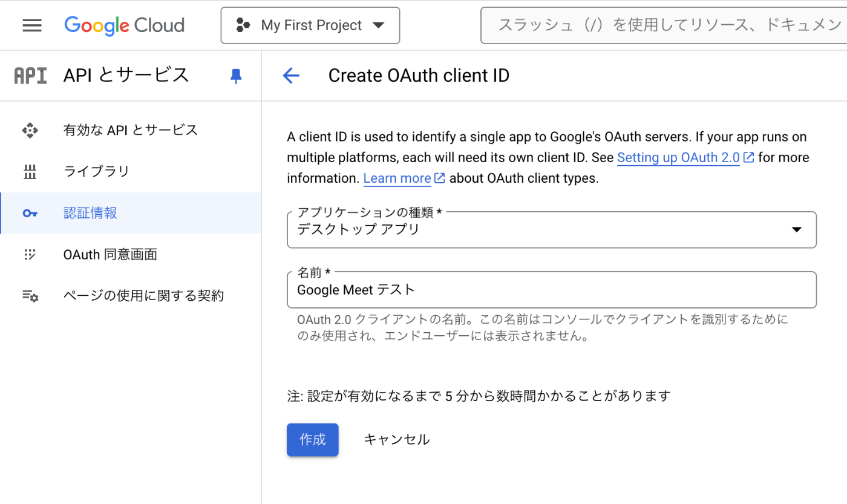This screenshot has width=847, height=504.
Task: Select 認証情報 in the sidebar
Action: (x=131, y=213)
